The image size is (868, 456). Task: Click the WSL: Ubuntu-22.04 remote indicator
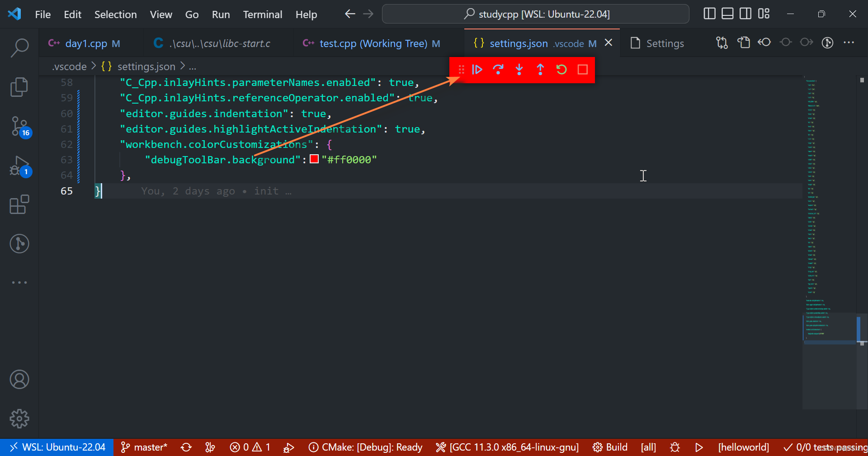[x=57, y=447]
